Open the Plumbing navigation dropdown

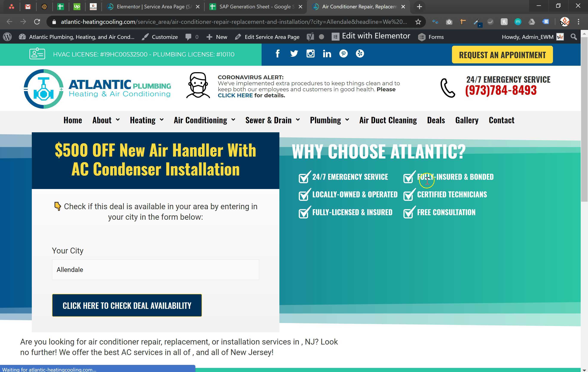(329, 120)
